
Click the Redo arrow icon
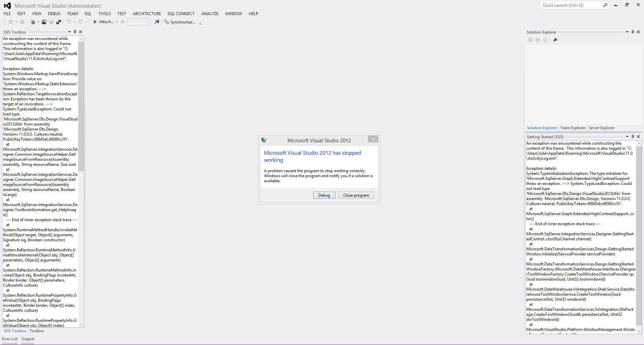80,22
